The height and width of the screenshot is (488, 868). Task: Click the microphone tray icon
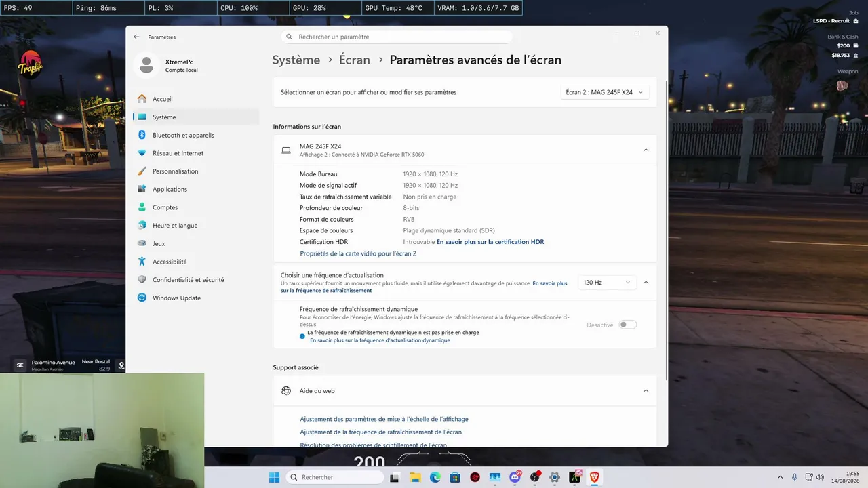(795, 477)
